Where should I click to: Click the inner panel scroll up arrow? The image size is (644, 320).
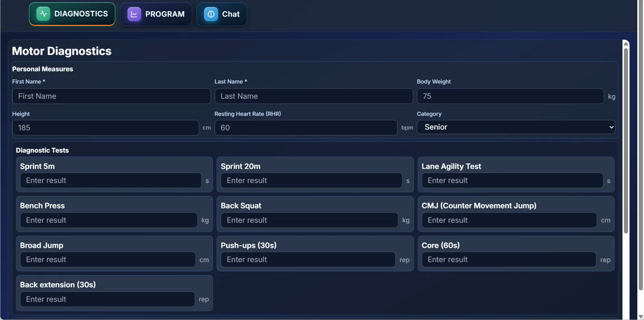tap(626, 43)
